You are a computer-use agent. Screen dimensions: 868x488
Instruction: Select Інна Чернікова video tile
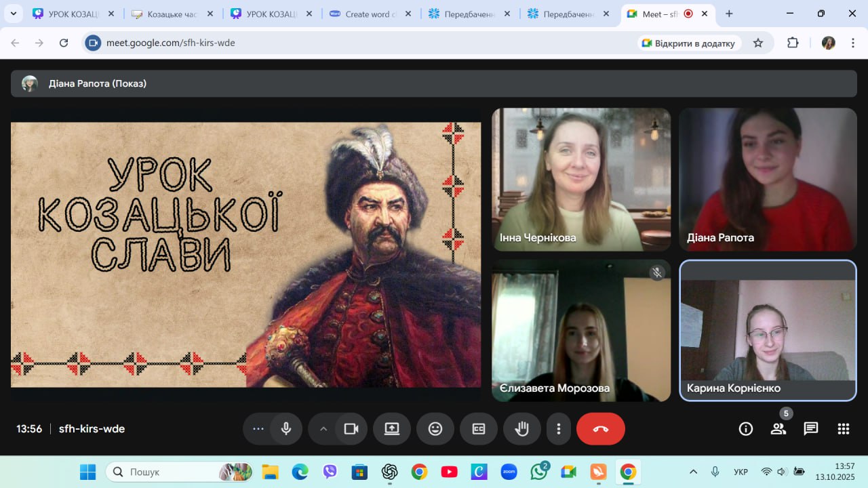pos(581,180)
